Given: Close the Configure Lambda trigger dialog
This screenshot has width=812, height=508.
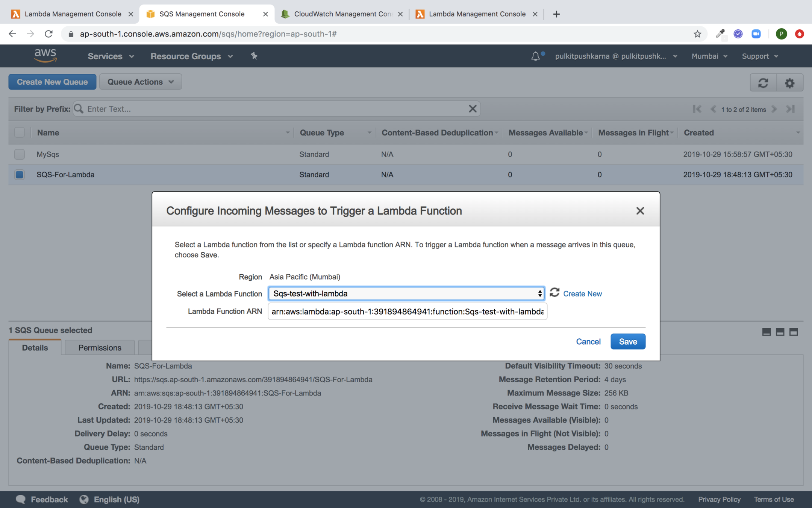Looking at the screenshot, I should (x=640, y=211).
